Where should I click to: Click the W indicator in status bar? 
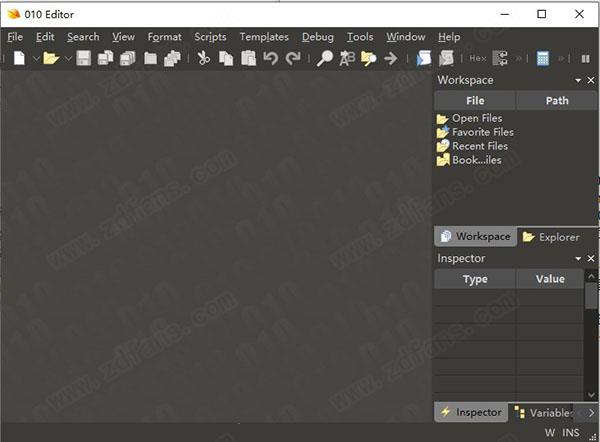coord(549,433)
